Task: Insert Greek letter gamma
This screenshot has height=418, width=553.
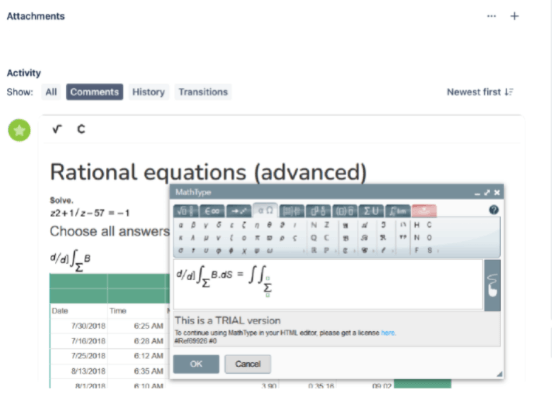Action: [x=206, y=225]
